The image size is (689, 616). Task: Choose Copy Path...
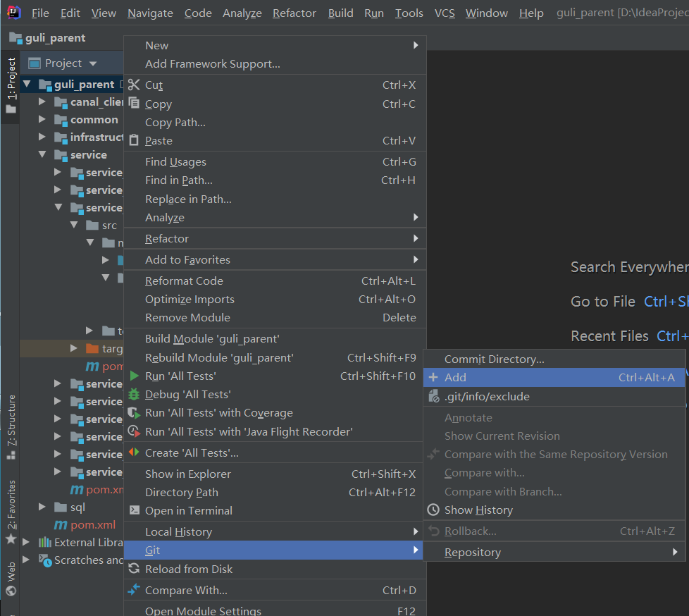[275, 122]
